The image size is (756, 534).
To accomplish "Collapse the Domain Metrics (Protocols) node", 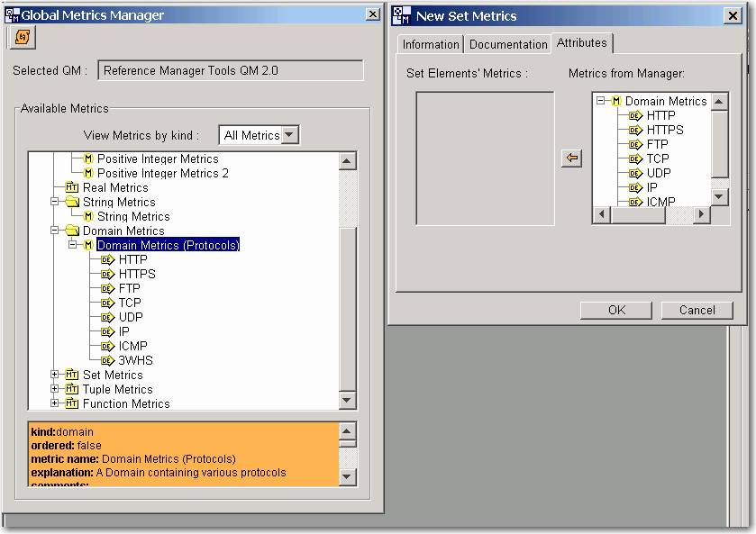I will click(x=72, y=245).
